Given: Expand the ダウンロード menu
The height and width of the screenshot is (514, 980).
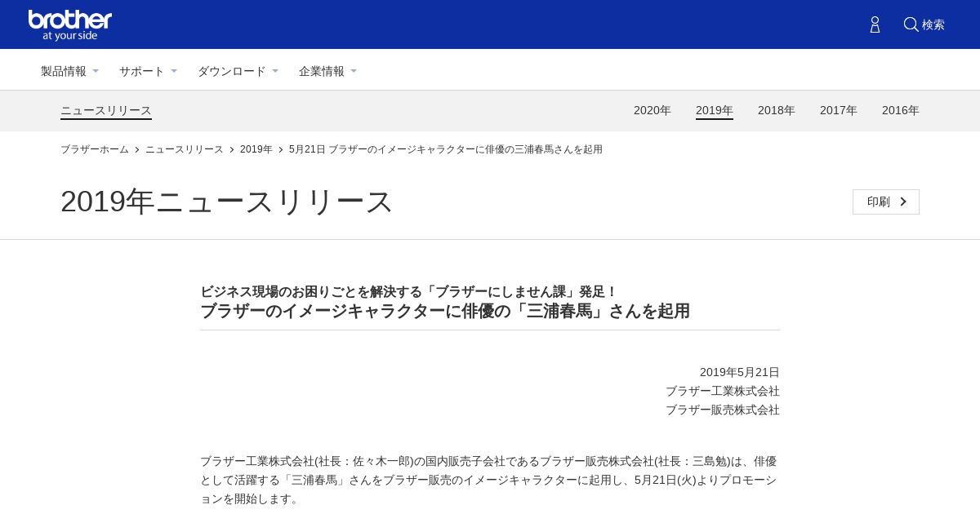Looking at the screenshot, I should tap(238, 71).
